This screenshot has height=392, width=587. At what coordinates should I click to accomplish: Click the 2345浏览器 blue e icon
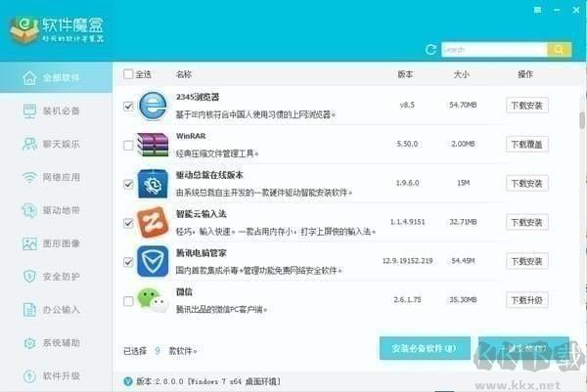(153, 106)
